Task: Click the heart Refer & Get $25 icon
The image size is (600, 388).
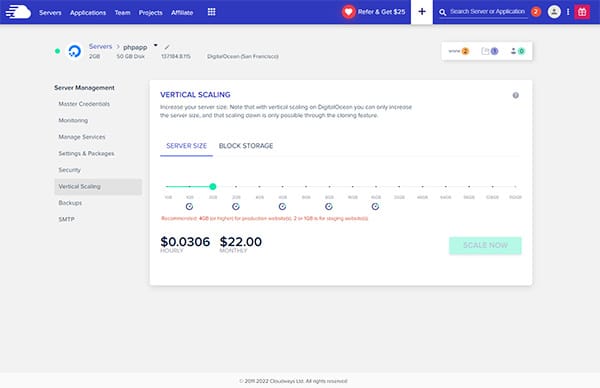Action: tap(348, 12)
